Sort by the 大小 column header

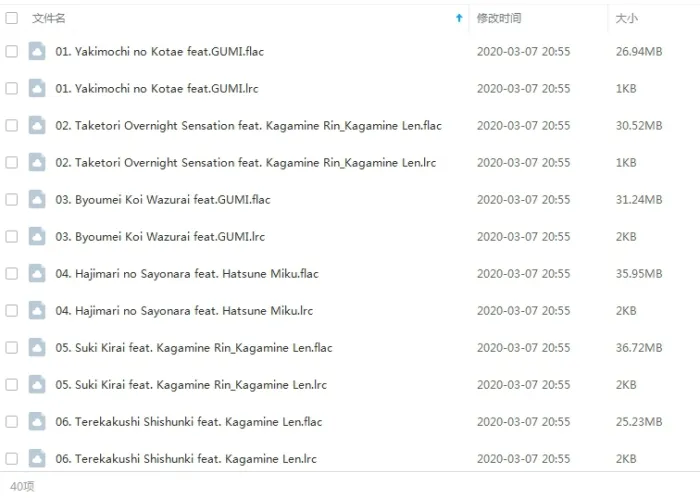626,18
